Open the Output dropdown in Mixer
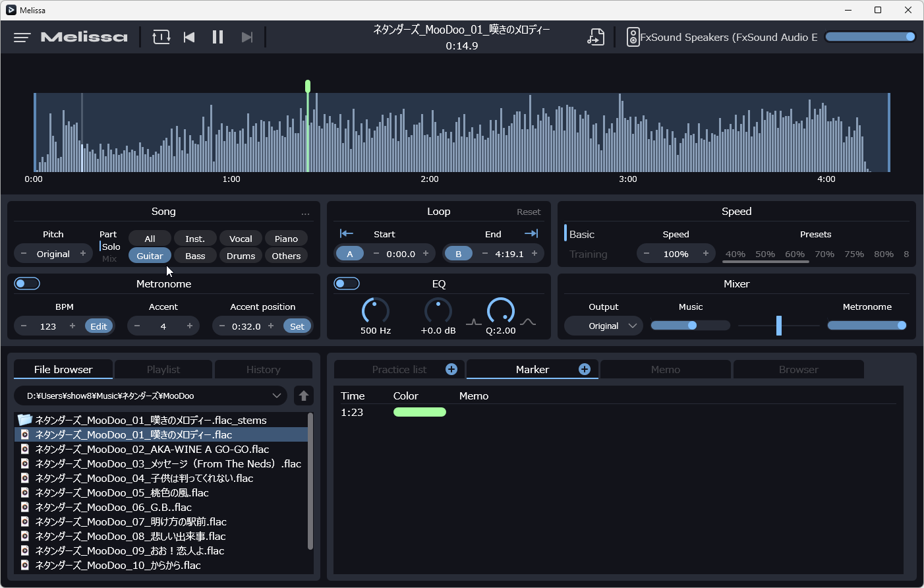The height and width of the screenshot is (588, 924). click(x=603, y=326)
